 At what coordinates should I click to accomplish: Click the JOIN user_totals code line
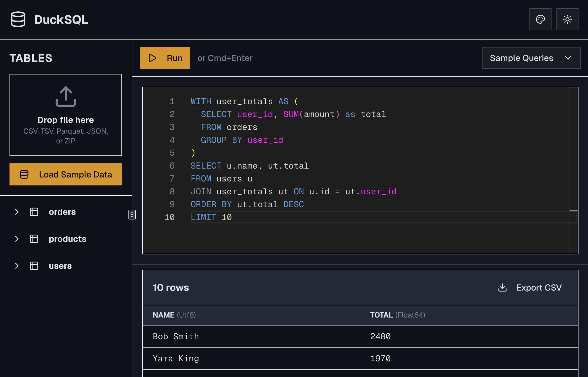[293, 192]
